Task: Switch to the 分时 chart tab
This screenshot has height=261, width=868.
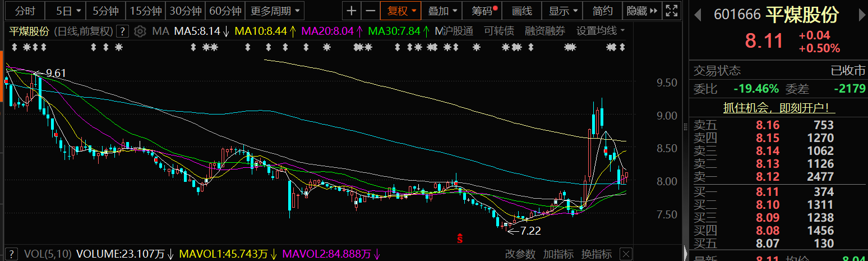Action: (x=24, y=11)
